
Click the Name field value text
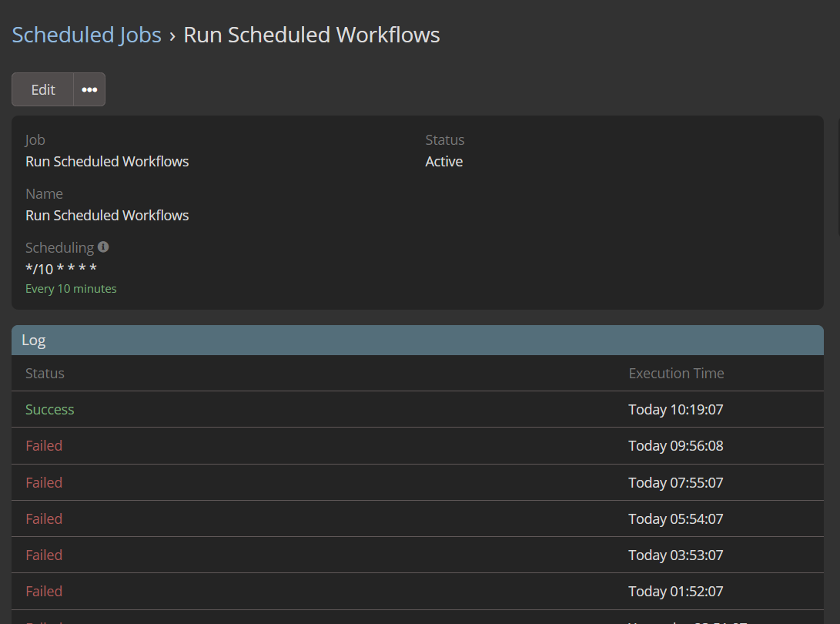tap(107, 216)
